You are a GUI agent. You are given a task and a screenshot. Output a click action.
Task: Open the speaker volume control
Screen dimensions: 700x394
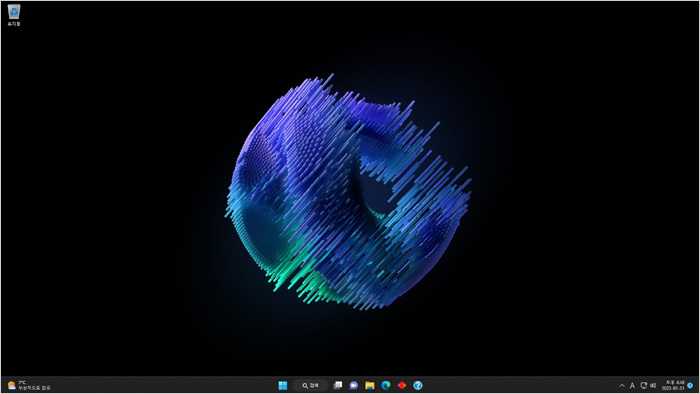click(653, 386)
